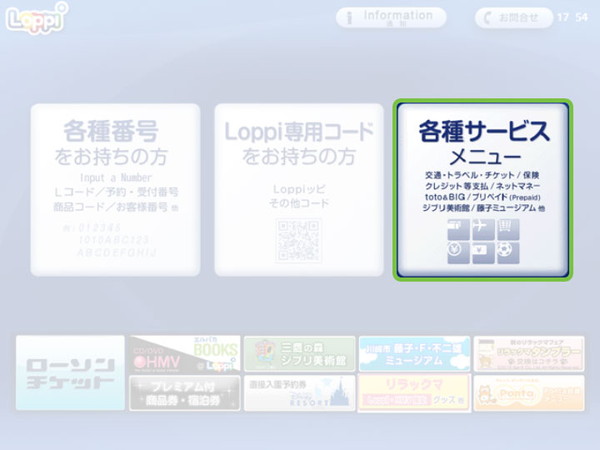Open the 各種サービスメニュー panel
Screen dimensions: 600x450
point(483,190)
